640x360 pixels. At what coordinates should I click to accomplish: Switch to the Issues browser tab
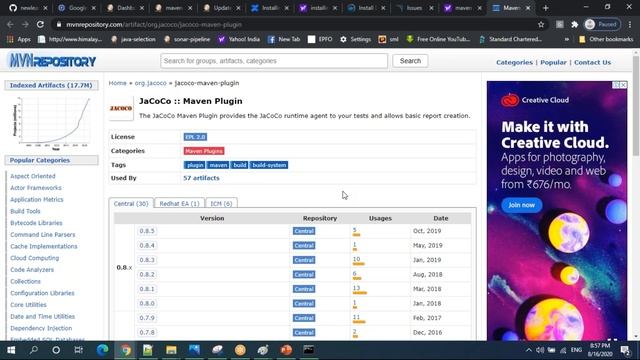coord(415,8)
